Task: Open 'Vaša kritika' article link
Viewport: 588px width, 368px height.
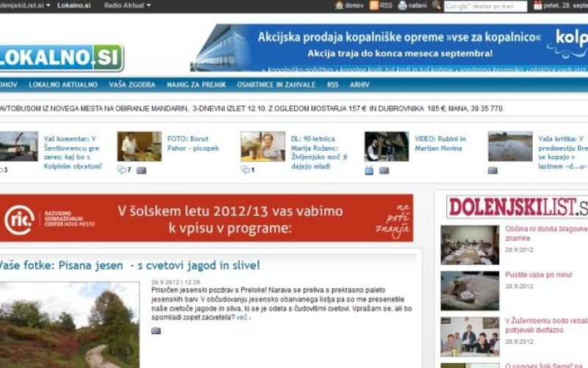Action: pyautogui.click(x=563, y=152)
